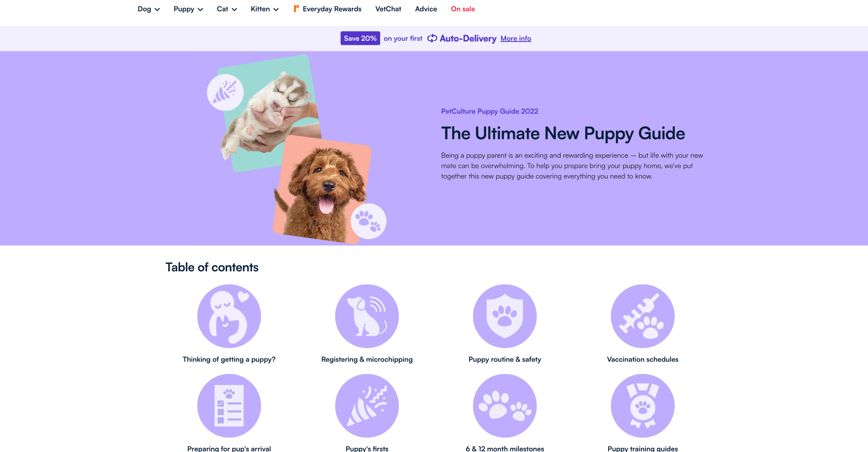This screenshot has height=452, width=868.
Task: View the sleeping husky puppy photo
Action: [x=268, y=113]
